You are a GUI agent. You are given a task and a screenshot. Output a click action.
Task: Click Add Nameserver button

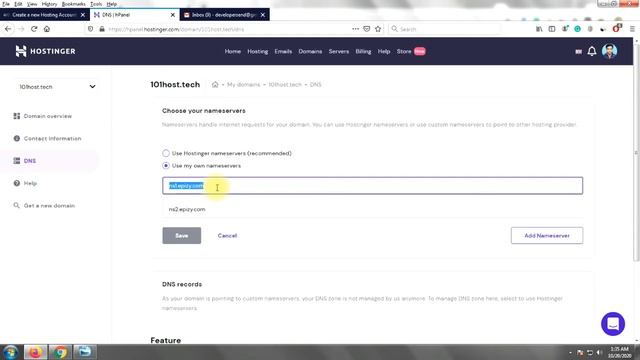(547, 236)
